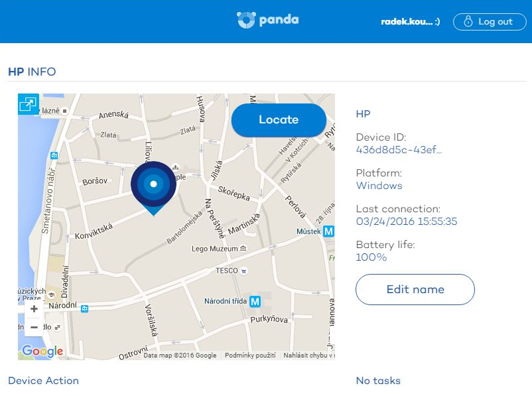532x396 pixels.
Task: Click the Device Action section heading
Action: pos(43,381)
